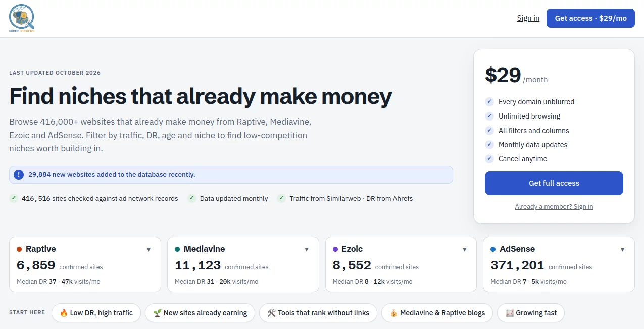The width and height of the screenshot is (644, 329).
Task: Click the 29,884 new websites added notice
Action: point(231,175)
